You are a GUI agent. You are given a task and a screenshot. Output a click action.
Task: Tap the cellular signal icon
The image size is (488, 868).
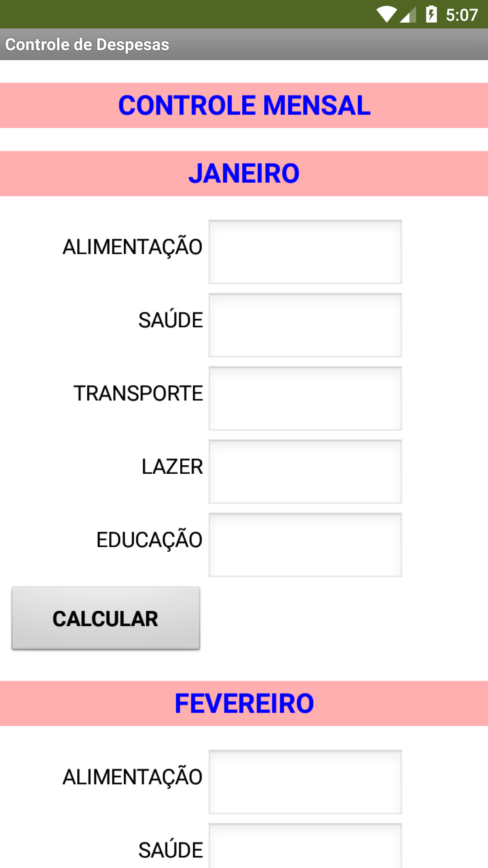pos(408,15)
